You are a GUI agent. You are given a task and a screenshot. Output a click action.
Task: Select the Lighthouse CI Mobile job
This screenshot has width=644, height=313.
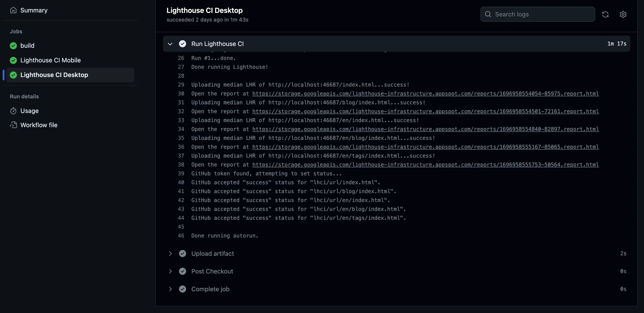(50, 60)
